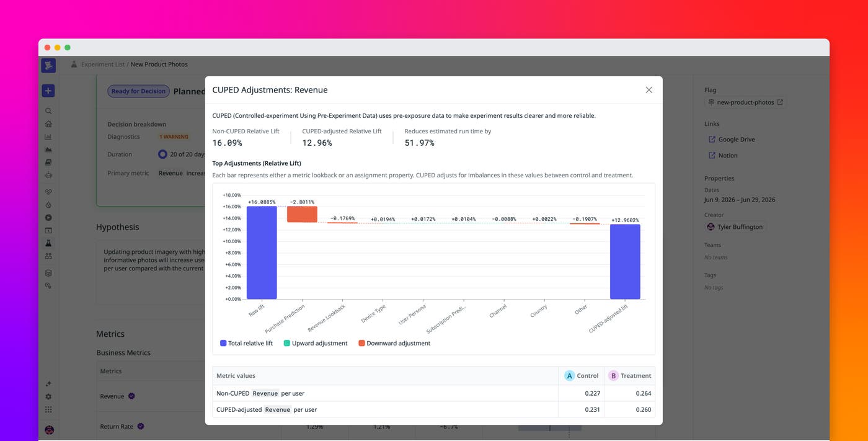
Task: Click the New Product Photos breadcrumb
Action: click(159, 65)
